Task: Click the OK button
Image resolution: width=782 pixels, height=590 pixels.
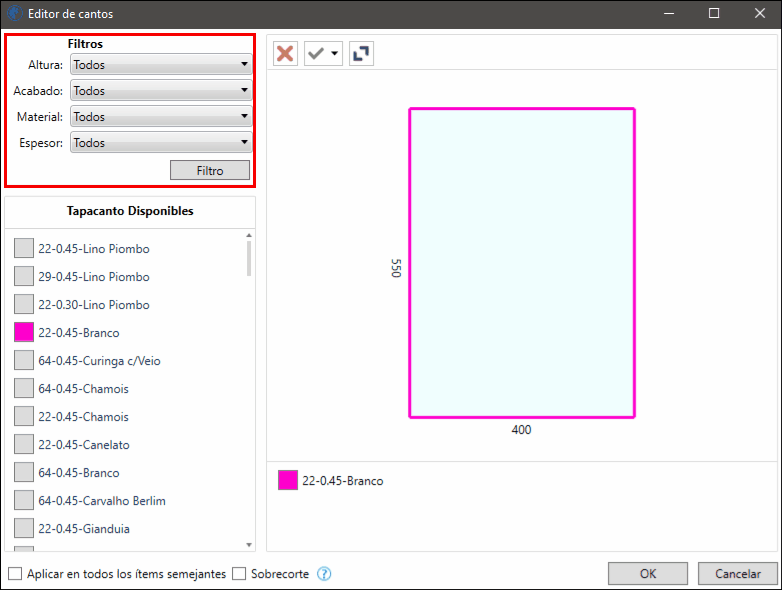Action: 648,574
